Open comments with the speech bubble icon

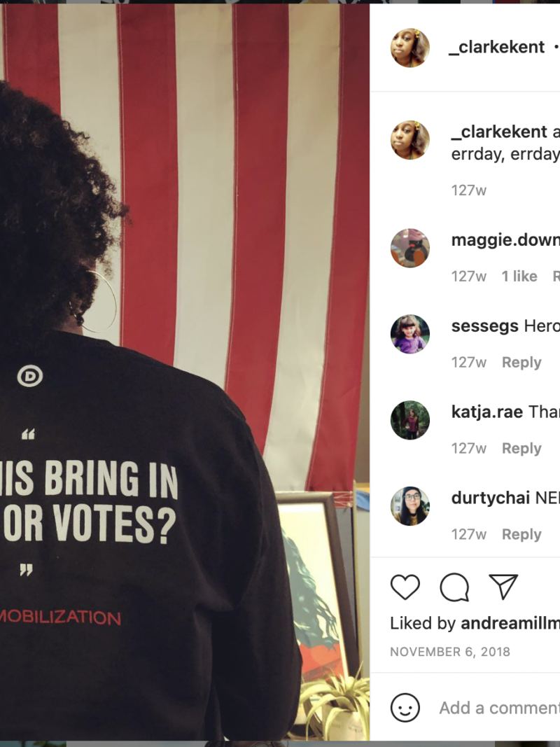click(454, 587)
